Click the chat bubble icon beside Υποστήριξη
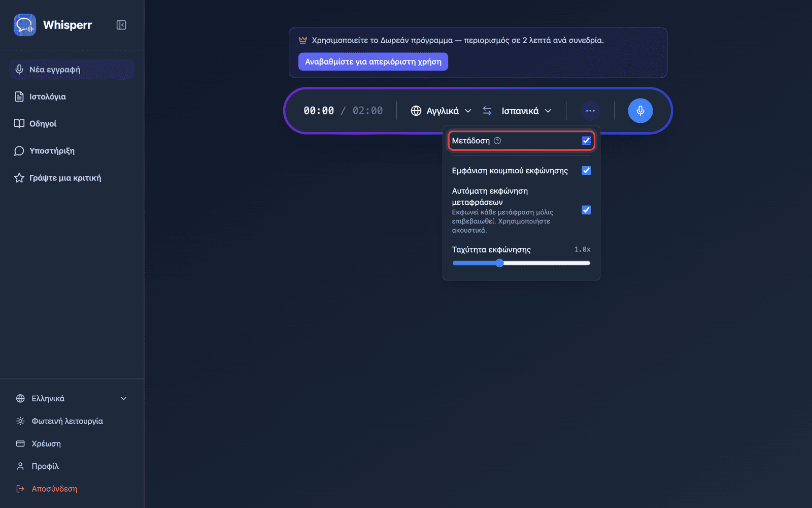 (x=19, y=151)
